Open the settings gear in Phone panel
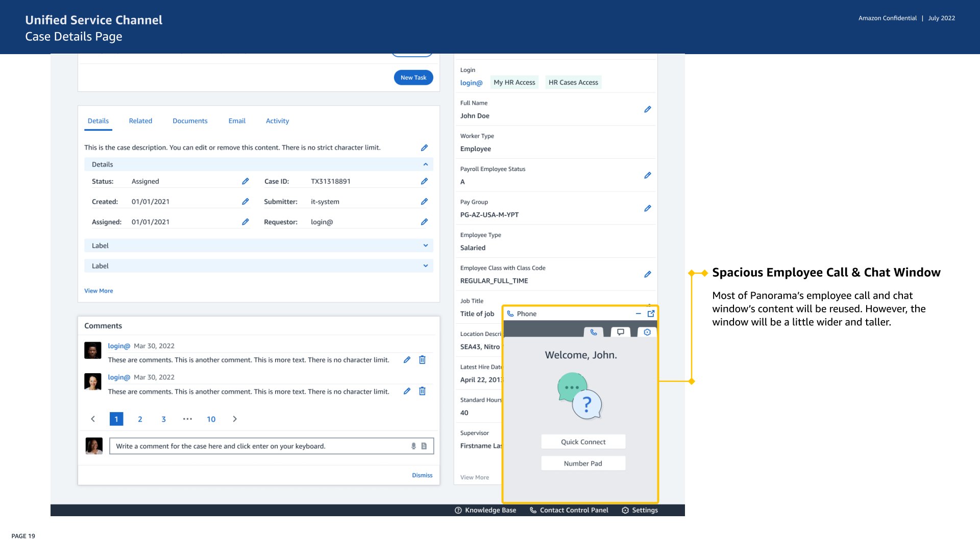The image size is (980, 555). click(647, 332)
